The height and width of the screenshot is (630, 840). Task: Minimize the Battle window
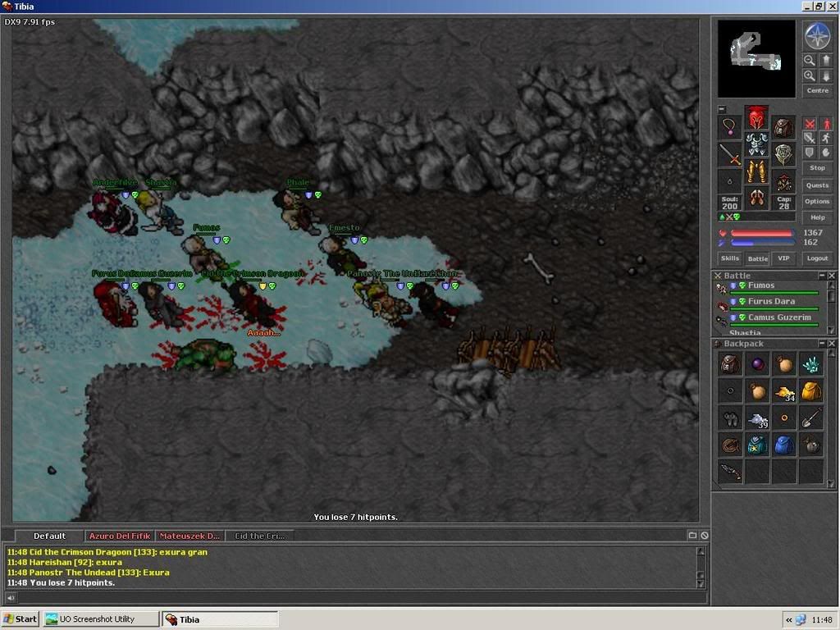(x=822, y=276)
